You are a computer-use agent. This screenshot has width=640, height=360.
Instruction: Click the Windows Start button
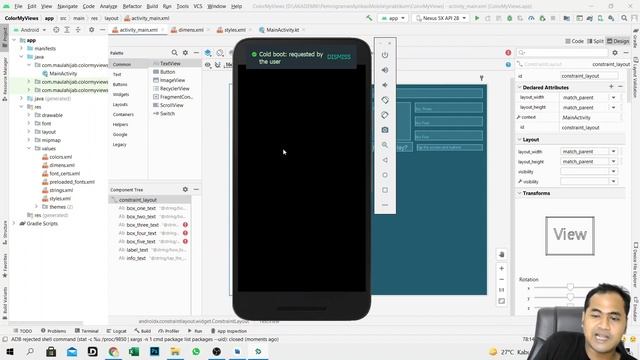click(9, 351)
